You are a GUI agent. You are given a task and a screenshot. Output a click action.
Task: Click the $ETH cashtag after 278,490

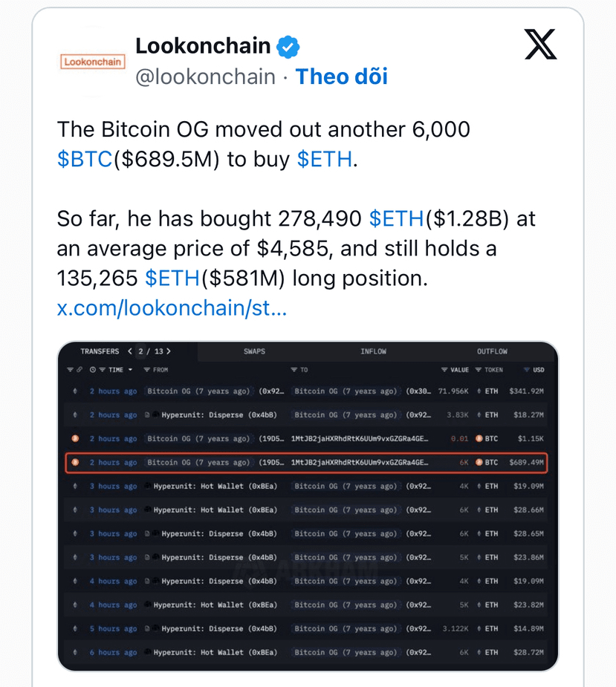click(x=396, y=218)
